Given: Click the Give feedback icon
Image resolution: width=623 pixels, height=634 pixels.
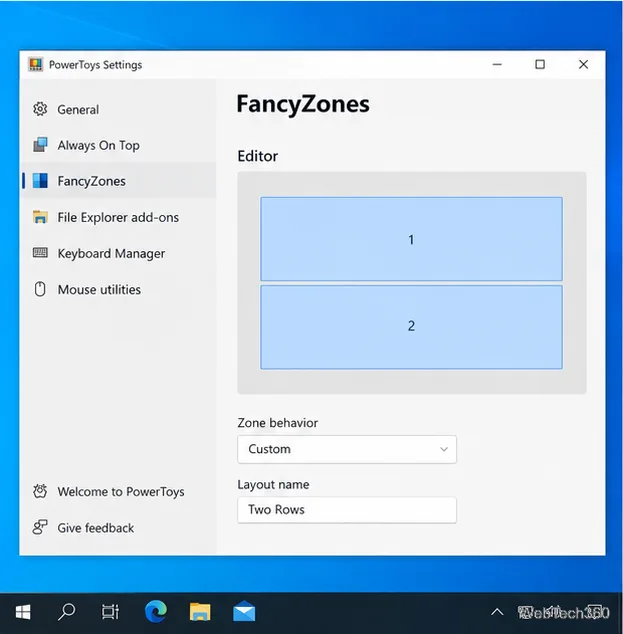Looking at the screenshot, I should pyautogui.click(x=40, y=527).
